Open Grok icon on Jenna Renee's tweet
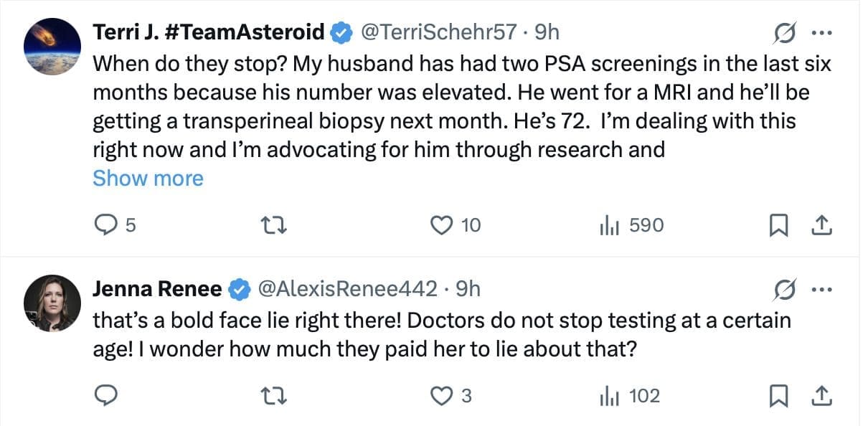The width and height of the screenshot is (868, 426). pos(782,290)
